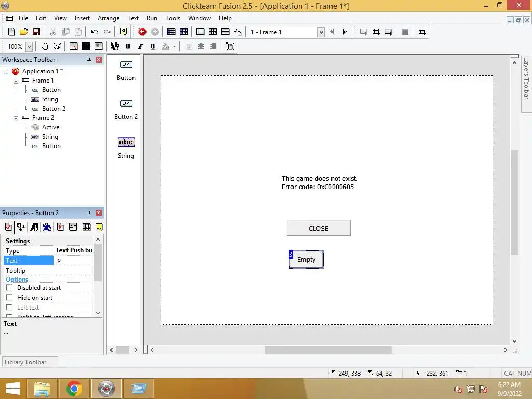Align text to the left
Viewport: 532px width, 399px height.
[189, 46]
